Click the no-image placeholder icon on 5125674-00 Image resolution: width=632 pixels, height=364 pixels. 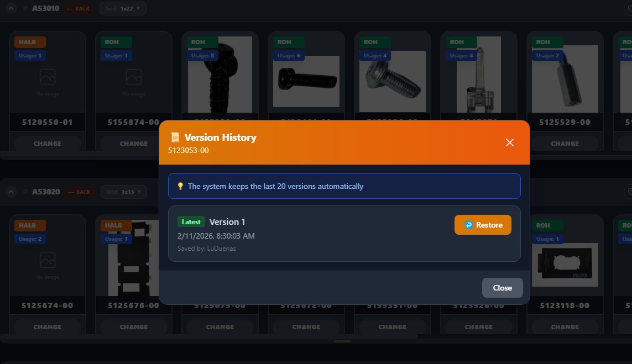48,260
